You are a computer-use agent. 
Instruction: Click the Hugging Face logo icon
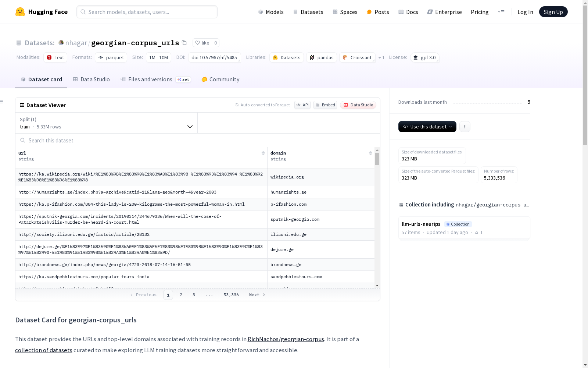pyautogui.click(x=20, y=12)
